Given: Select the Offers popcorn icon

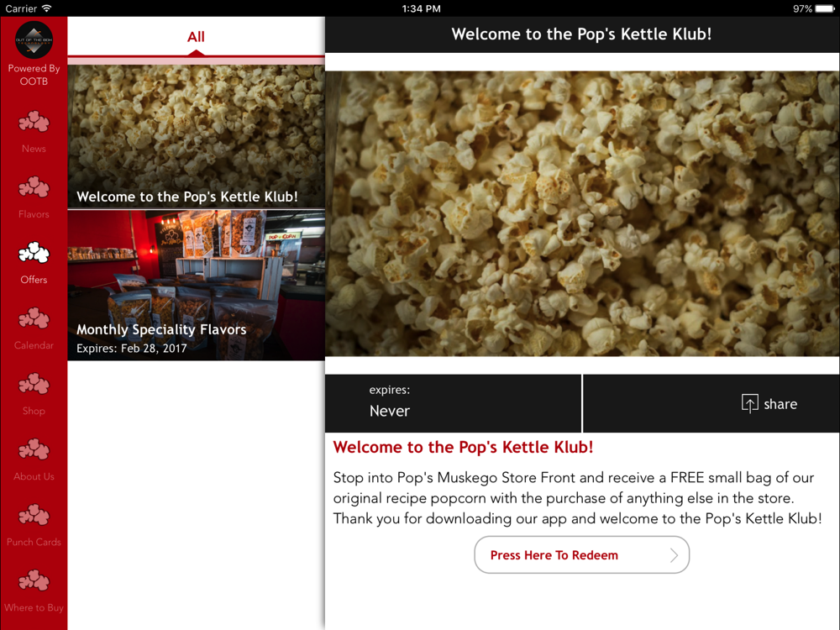Looking at the screenshot, I should (34, 253).
